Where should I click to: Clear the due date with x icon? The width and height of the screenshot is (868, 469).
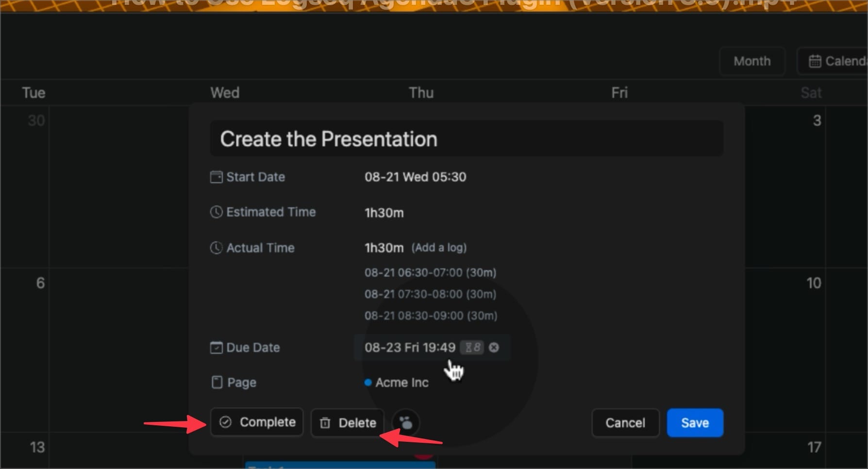(494, 348)
